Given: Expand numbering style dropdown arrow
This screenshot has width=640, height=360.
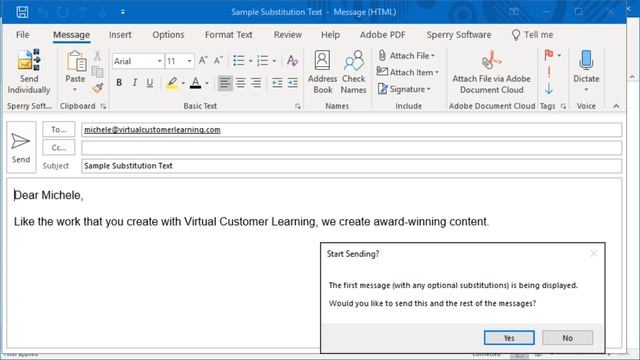Looking at the screenshot, I should pyautogui.click(x=274, y=61).
